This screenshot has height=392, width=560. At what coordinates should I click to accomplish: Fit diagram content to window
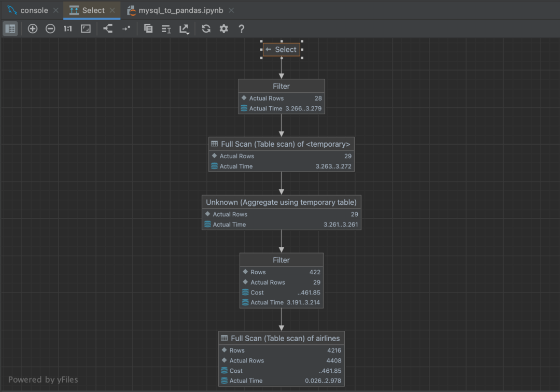[x=86, y=29]
